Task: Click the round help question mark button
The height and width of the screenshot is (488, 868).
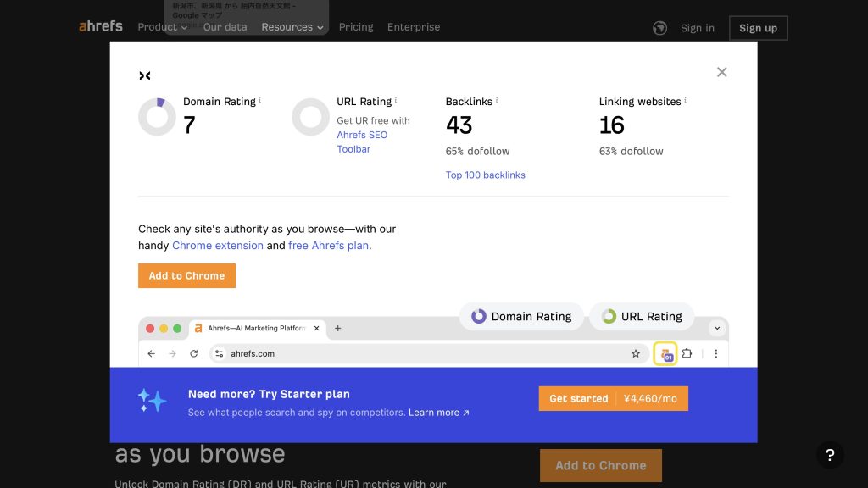Action: coord(830,455)
